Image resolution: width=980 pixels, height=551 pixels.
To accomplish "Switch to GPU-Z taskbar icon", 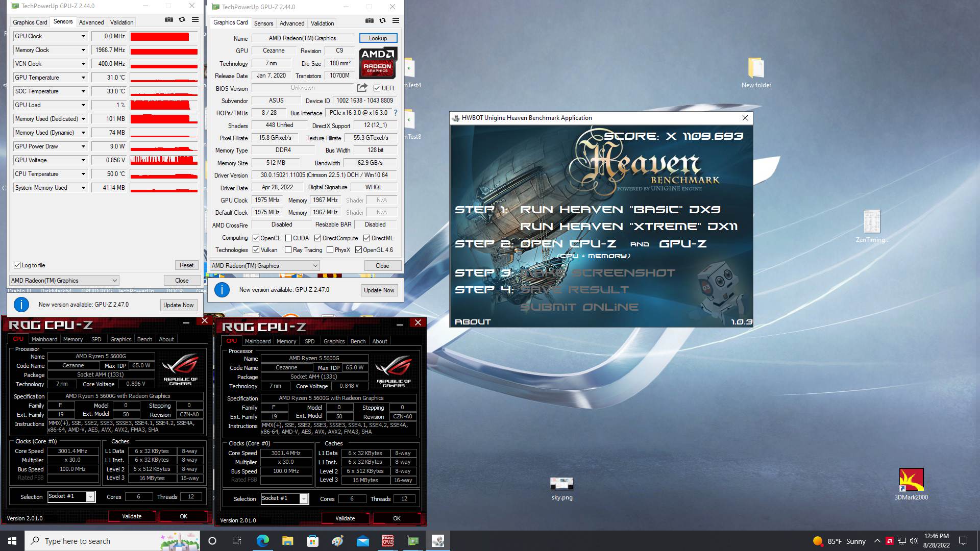I will (x=413, y=541).
